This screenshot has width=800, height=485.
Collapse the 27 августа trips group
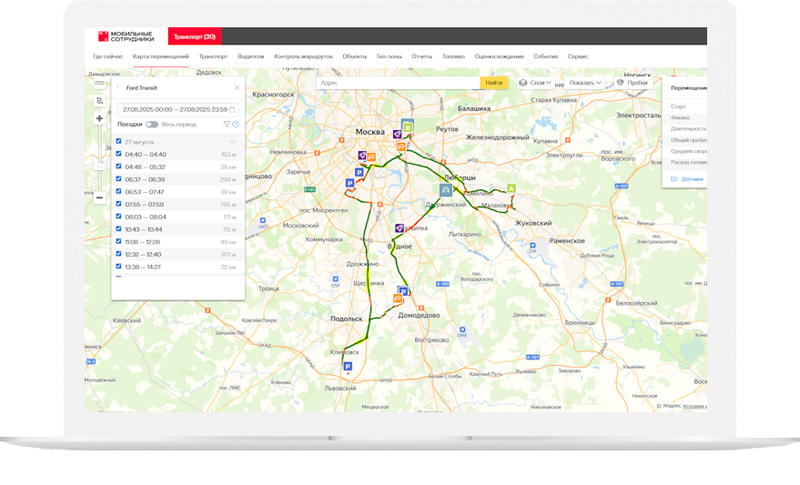(232, 142)
